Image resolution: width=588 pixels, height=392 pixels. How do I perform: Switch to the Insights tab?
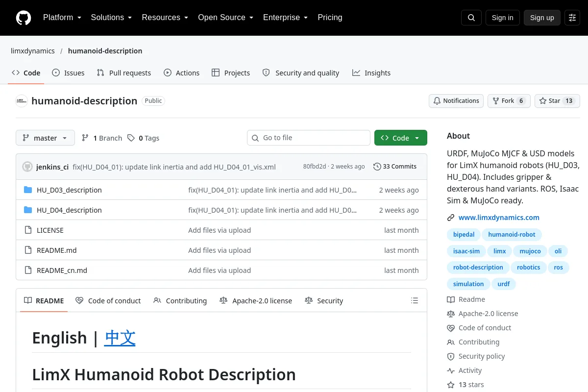click(x=371, y=73)
